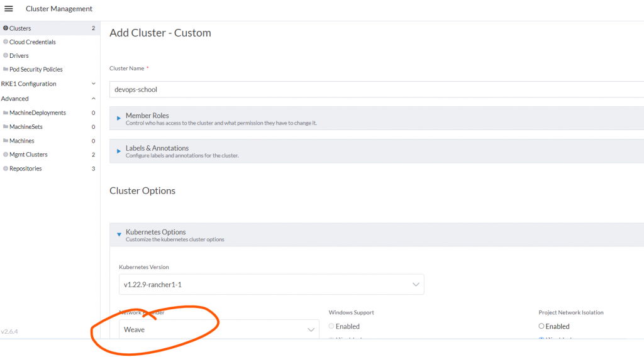Image resolution: width=644 pixels, height=357 pixels.
Task: Expand the RKE1 Configuration sidebar group
Action: [94, 84]
